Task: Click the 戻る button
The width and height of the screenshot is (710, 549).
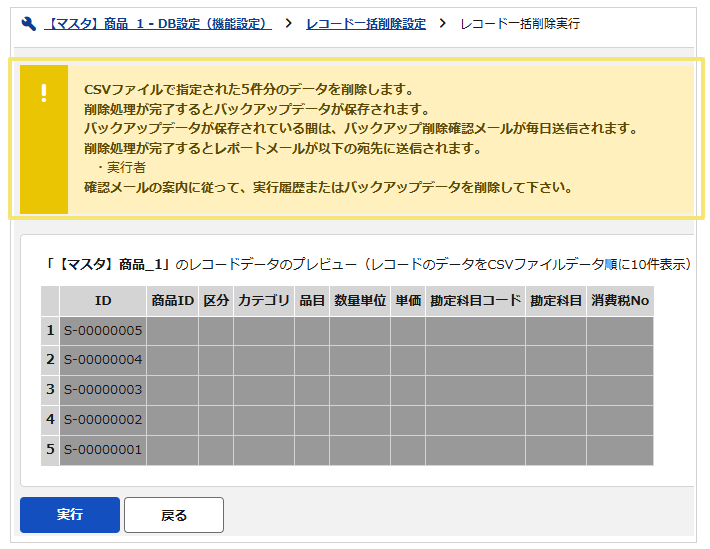Action: pyautogui.click(x=174, y=515)
